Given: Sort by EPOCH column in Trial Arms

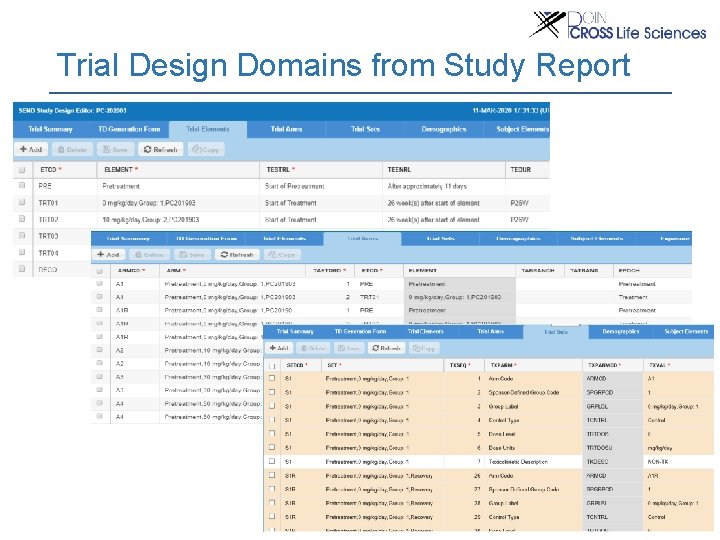Looking at the screenshot, I should (x=629, y=270).
